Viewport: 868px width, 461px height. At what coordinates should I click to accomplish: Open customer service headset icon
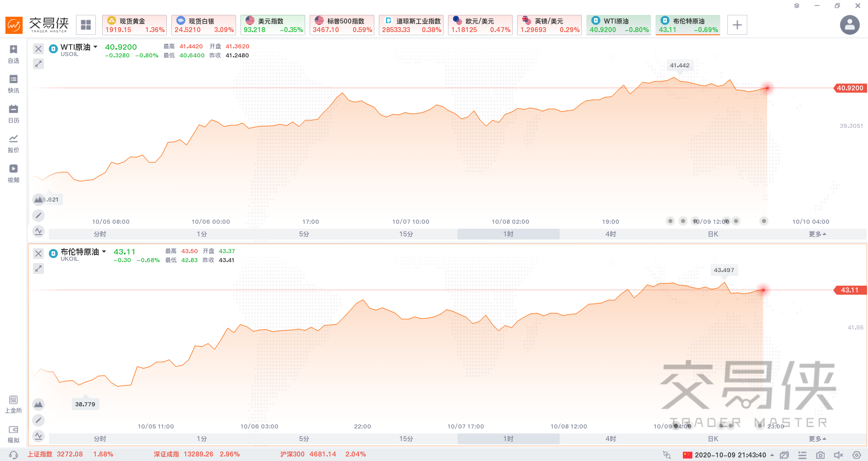14,455
